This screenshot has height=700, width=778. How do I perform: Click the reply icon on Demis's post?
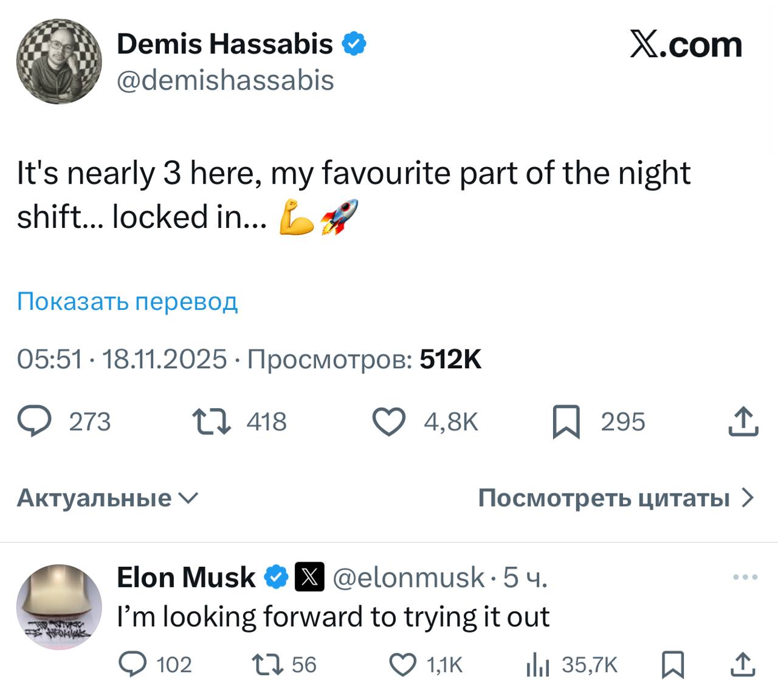(34, 422)
